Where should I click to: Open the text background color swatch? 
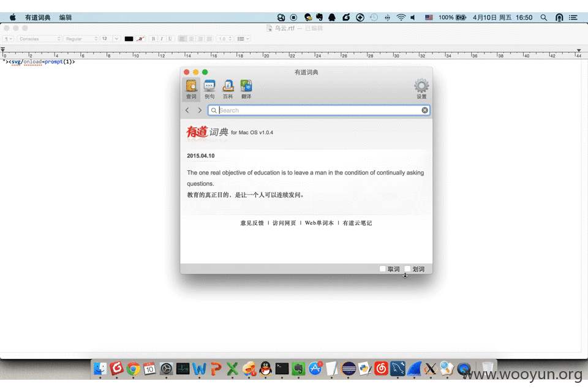point(141,39)
